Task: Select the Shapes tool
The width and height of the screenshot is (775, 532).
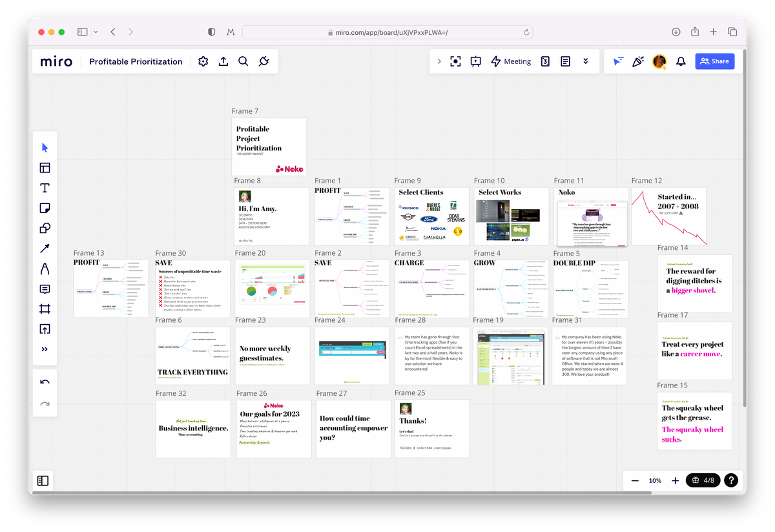Action: point(45,228)
